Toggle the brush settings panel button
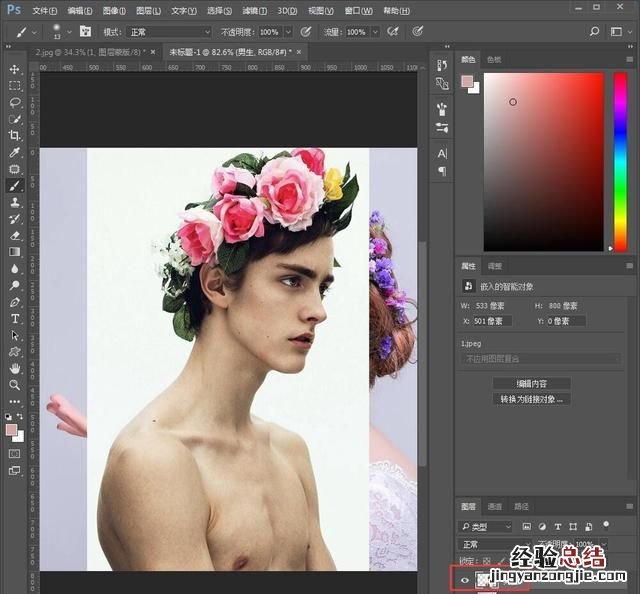The image size is (640, 594). coord(85,32)
